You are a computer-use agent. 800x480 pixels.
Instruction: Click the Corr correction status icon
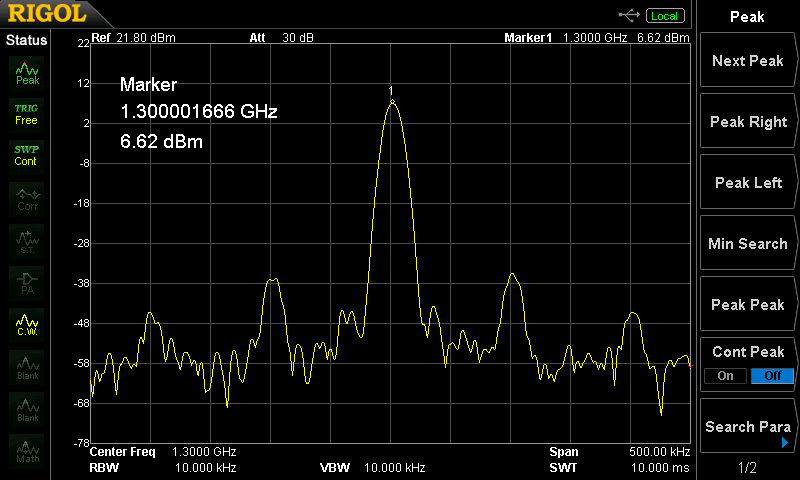pos(27,199)
